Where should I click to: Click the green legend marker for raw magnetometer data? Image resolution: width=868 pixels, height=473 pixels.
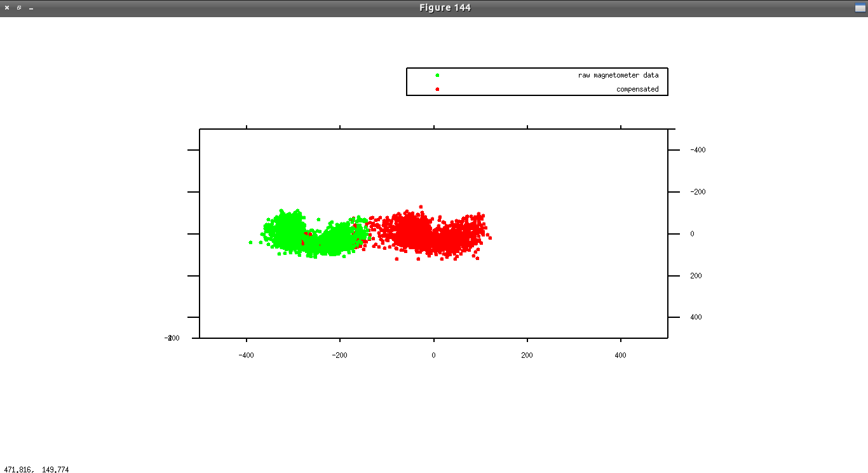[437, 75]
